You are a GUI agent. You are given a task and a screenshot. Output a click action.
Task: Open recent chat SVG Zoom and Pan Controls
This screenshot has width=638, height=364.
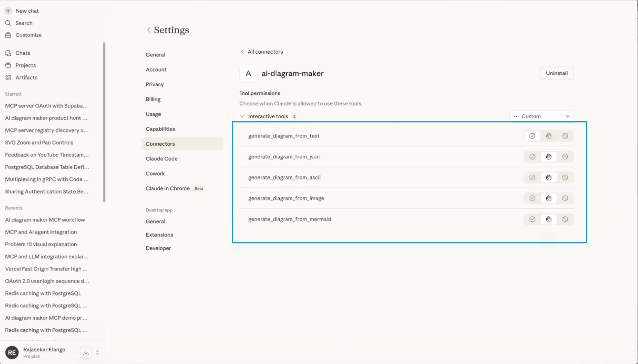tap(39, 142)
